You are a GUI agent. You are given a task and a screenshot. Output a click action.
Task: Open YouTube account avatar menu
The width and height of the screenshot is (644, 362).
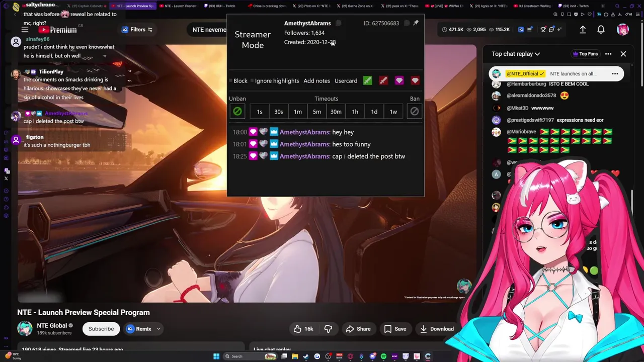point(623,30)
